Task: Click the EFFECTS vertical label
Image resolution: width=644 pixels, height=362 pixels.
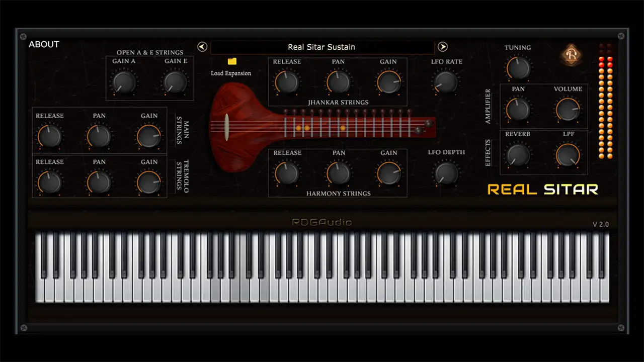Action: point(488,153)
